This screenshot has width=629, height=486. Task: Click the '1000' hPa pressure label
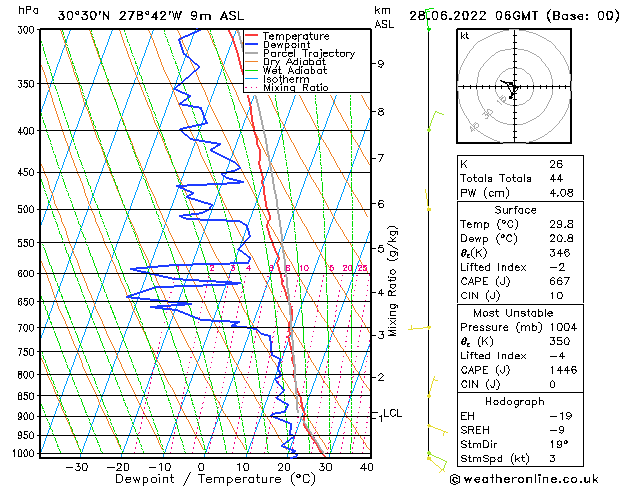tap(26, 453)
